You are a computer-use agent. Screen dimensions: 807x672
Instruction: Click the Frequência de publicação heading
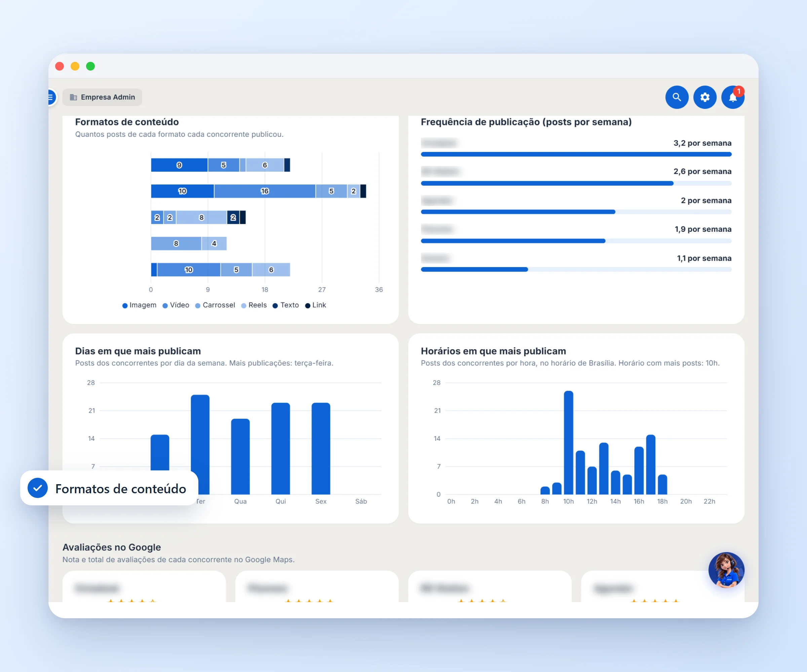[x=526, y=122]
